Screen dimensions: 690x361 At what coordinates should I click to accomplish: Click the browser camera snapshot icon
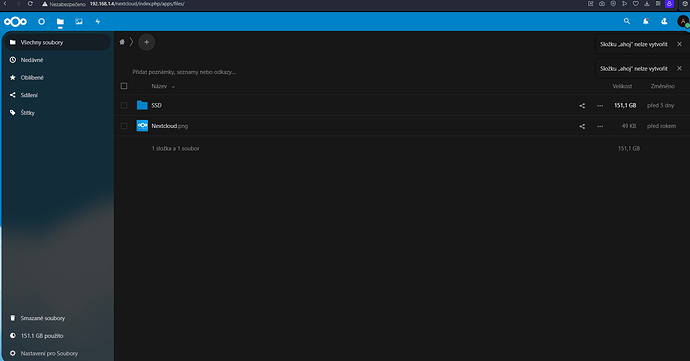tap(602, 4)
